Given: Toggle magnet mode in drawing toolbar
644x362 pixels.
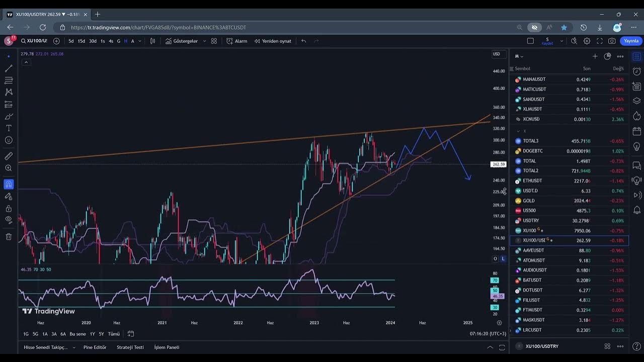Looking at the screenshot, I should (x=9, y=185).
